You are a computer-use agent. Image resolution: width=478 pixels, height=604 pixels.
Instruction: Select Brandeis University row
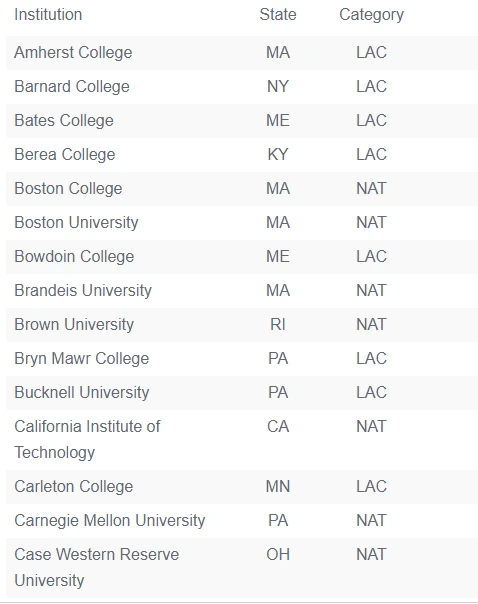[242, 291]
